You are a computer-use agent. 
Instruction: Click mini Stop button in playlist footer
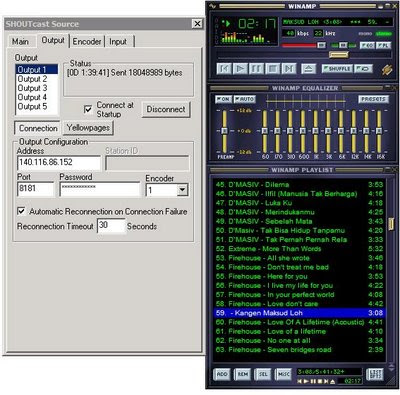point(320,381)
